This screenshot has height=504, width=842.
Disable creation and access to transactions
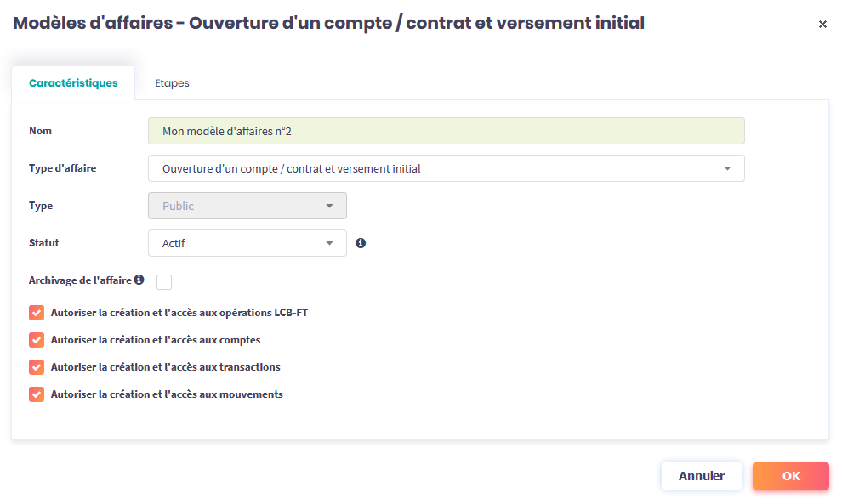[37, 367]
